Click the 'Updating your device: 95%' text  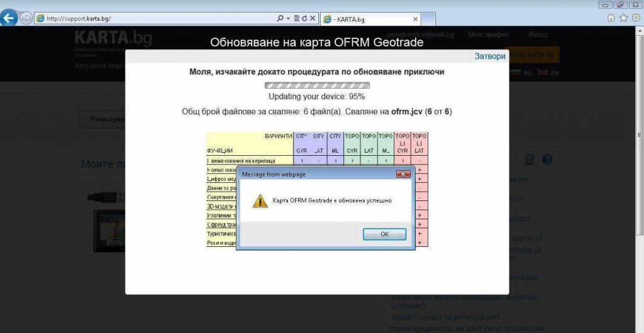point(317,97)
